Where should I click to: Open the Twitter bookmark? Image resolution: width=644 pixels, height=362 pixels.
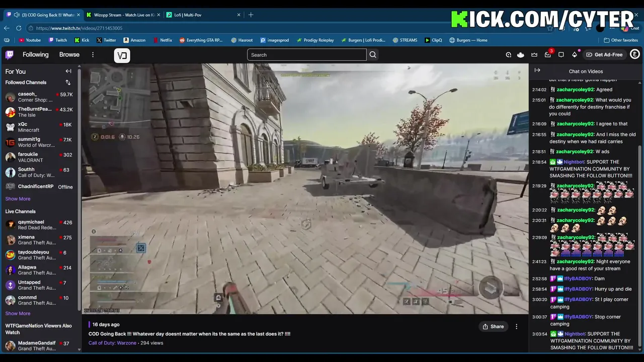coord(106,40)
